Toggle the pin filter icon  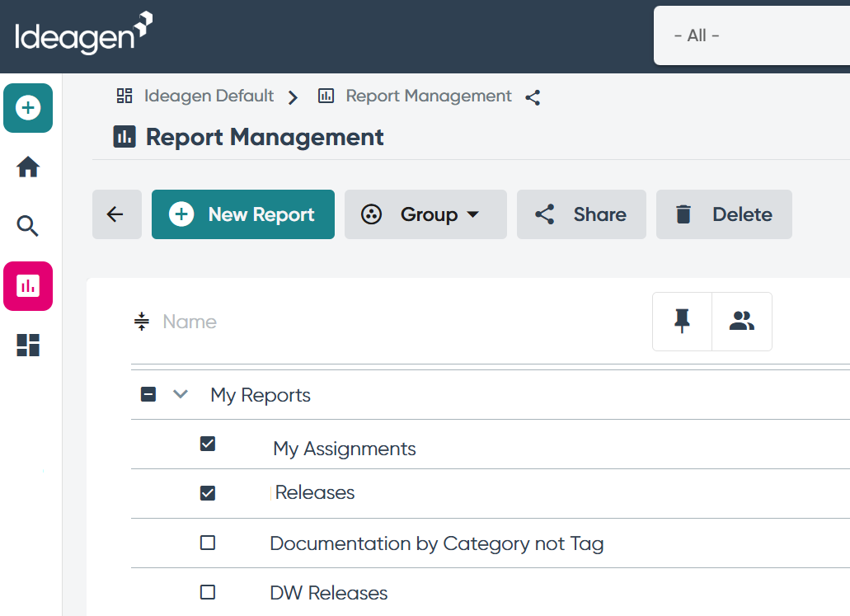[x=682, y=322]
